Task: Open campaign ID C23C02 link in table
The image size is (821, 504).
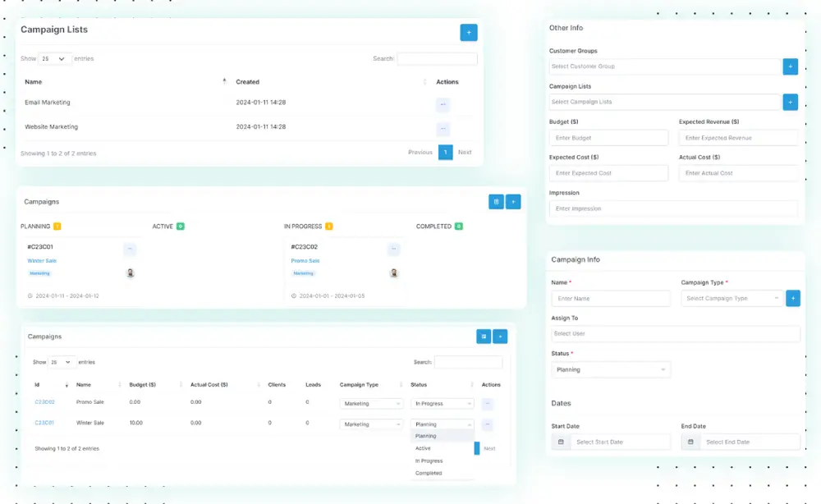Action: (44, 402)
